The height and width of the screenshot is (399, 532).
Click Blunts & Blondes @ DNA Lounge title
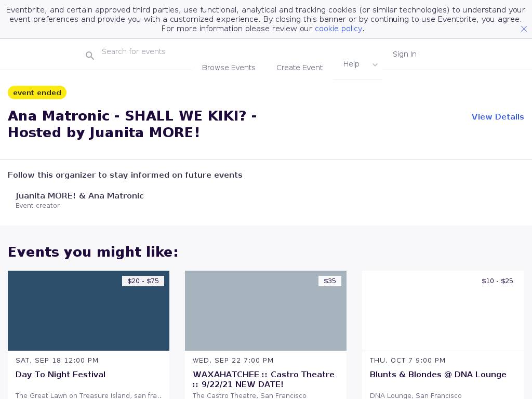click(x=437, y=375)
